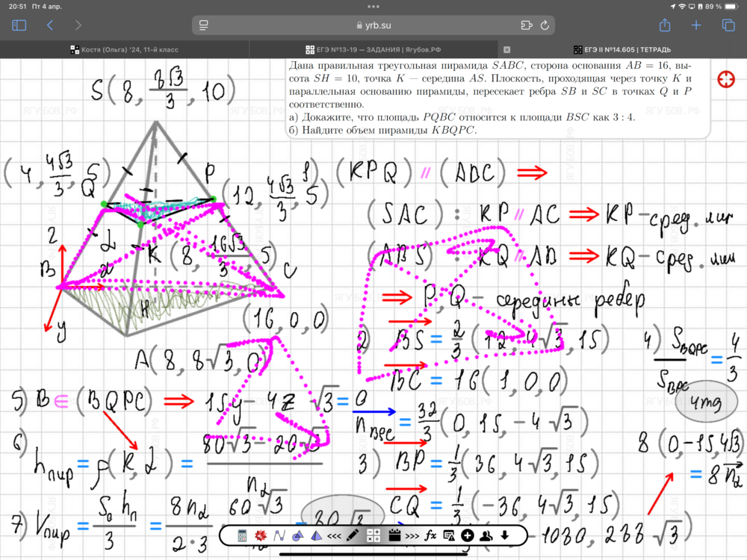This screenshot has height=560, width=747.
Task: Expand toolbar with left triple chevrons
Action: 334,535
